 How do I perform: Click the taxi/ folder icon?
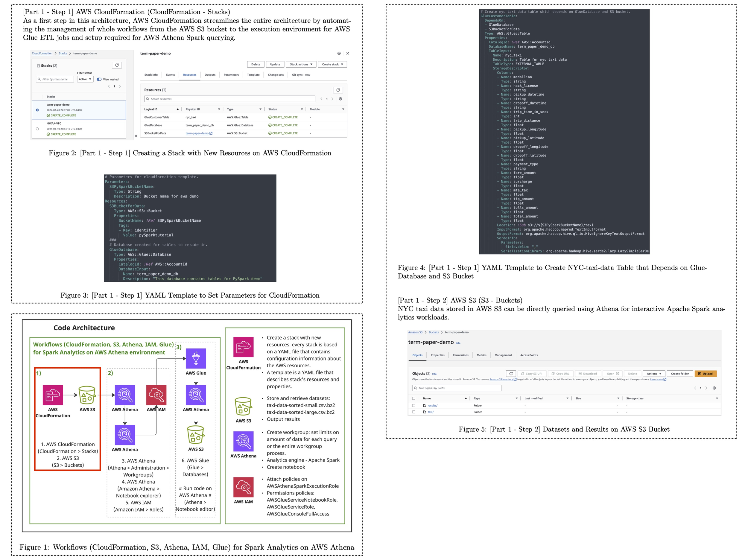click(424, 412)
